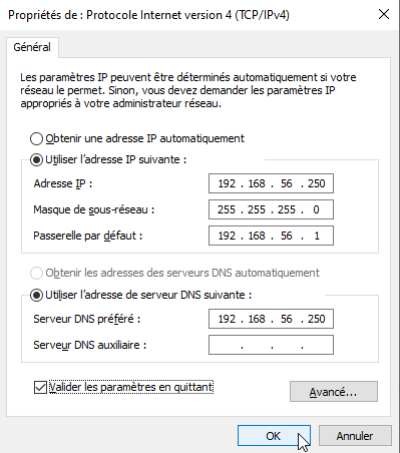The width and height of the screenshot is (400, 453).
Task: Click the empty Serveur DNS auxiliaire field
Action: pyautogui.click(x=271, y=345)
